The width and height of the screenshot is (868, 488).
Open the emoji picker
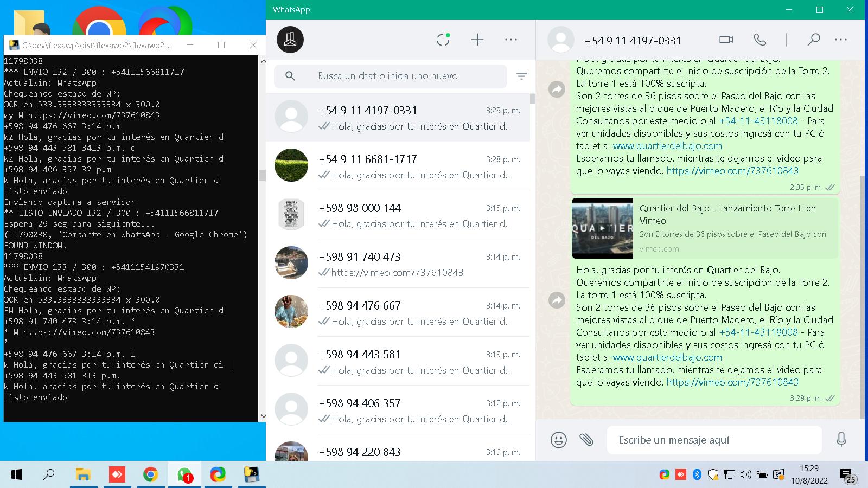(559, 440)
